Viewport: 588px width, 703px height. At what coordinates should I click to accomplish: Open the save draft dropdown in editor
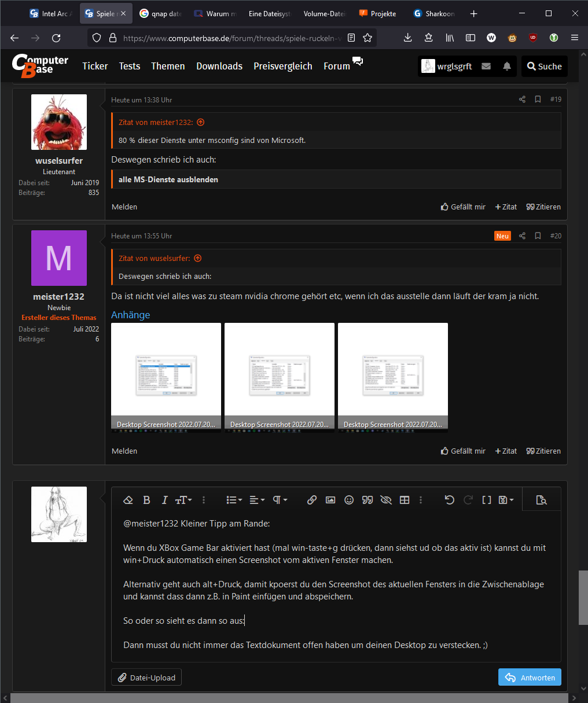click(x=506, y=500)
